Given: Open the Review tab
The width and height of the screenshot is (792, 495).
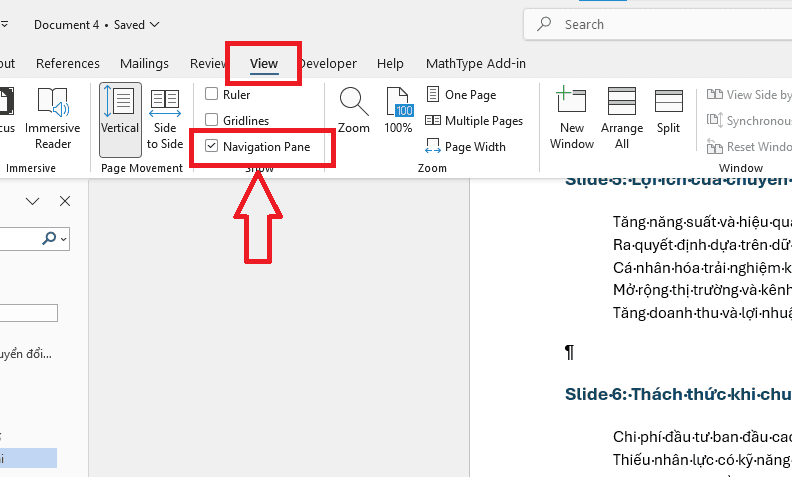Looking at the screenshot, I should (208, 64).
